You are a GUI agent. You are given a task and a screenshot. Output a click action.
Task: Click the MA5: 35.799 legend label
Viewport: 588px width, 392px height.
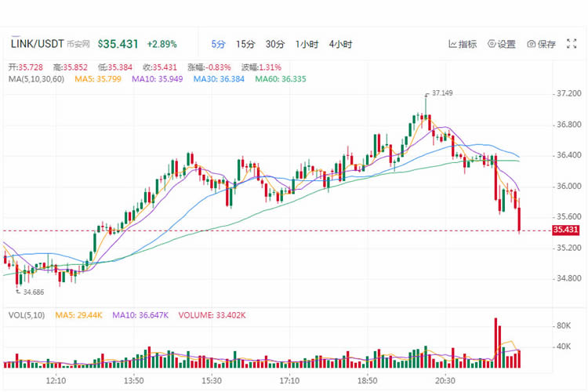point(98,79)
